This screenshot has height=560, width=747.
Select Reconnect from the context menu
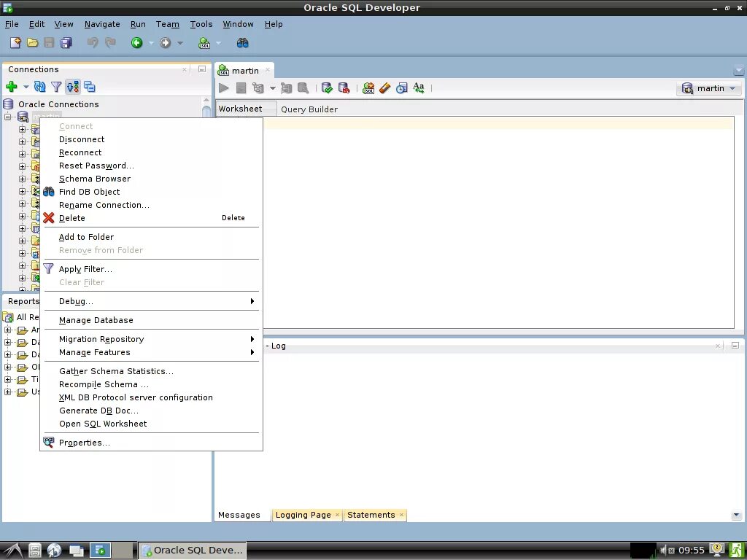tap(152, 152)
